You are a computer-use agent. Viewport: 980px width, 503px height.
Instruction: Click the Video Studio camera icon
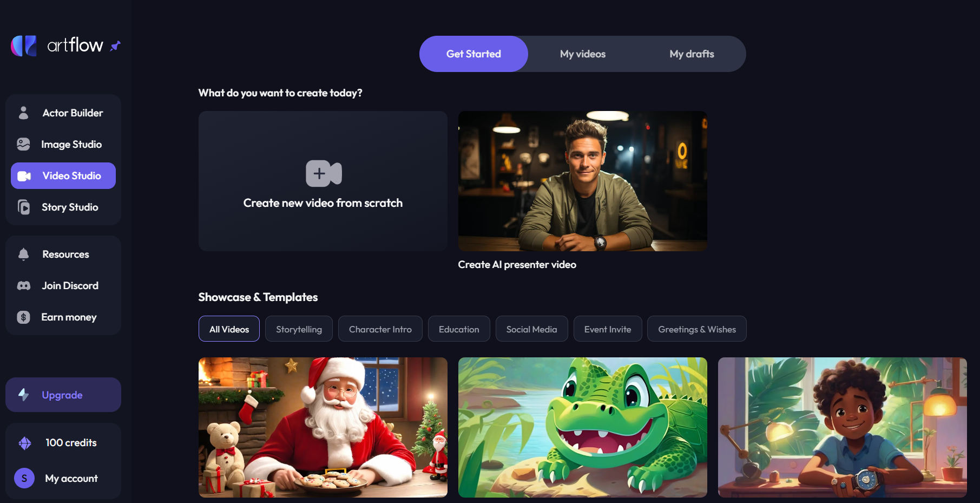point(24,176)
